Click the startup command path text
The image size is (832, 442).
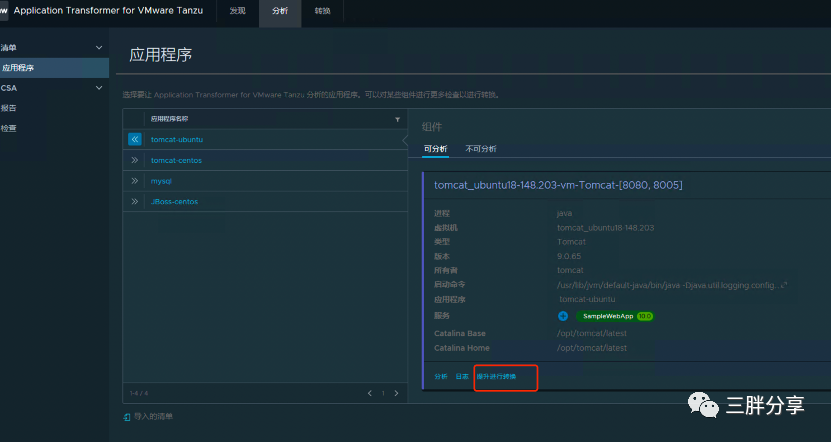[x=669, y=285]
